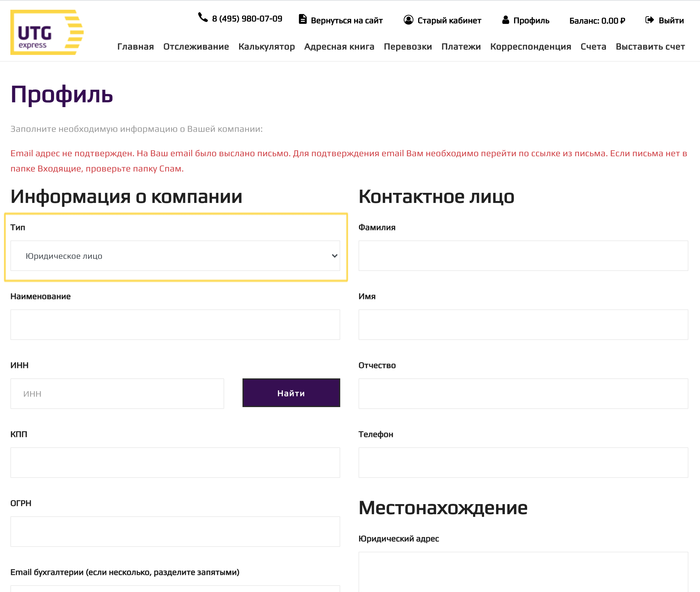Viewport: 700px width, 592px height.
Task: Click the Баланс: 0.00 ₽ text
Action: coord(597,21)
